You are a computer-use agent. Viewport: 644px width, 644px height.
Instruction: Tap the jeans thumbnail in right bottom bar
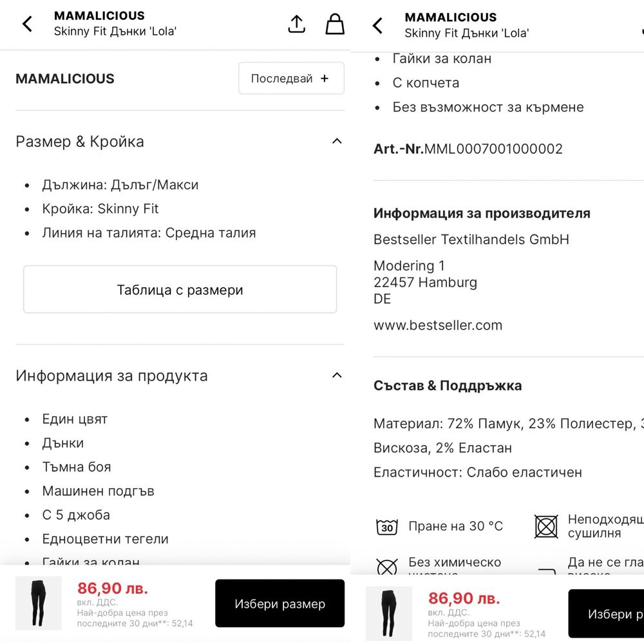(x=389, y=613)
